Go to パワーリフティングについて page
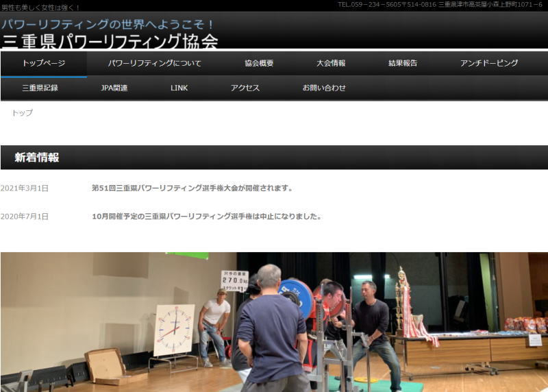The image size is (548, 392). (155, 63)
